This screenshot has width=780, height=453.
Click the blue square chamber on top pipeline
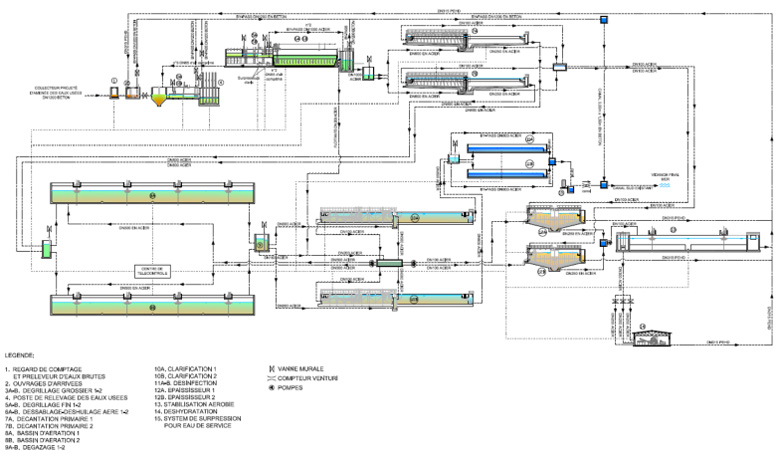[604, 20]
